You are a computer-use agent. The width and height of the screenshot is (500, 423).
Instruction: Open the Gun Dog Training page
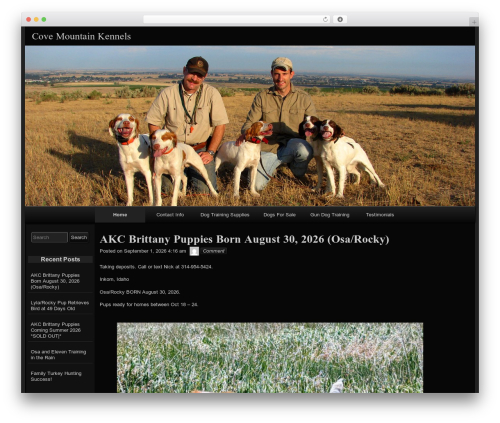coord(330,215)
